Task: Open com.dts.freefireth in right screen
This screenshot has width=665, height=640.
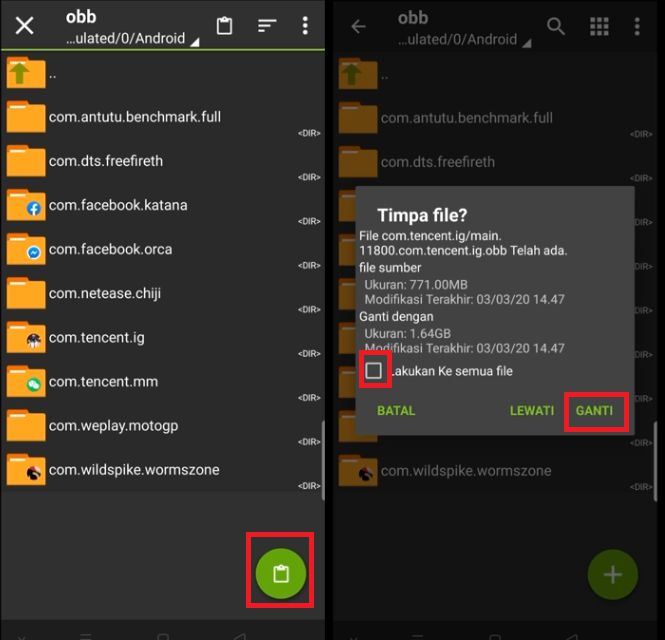Action: point(495,162)
